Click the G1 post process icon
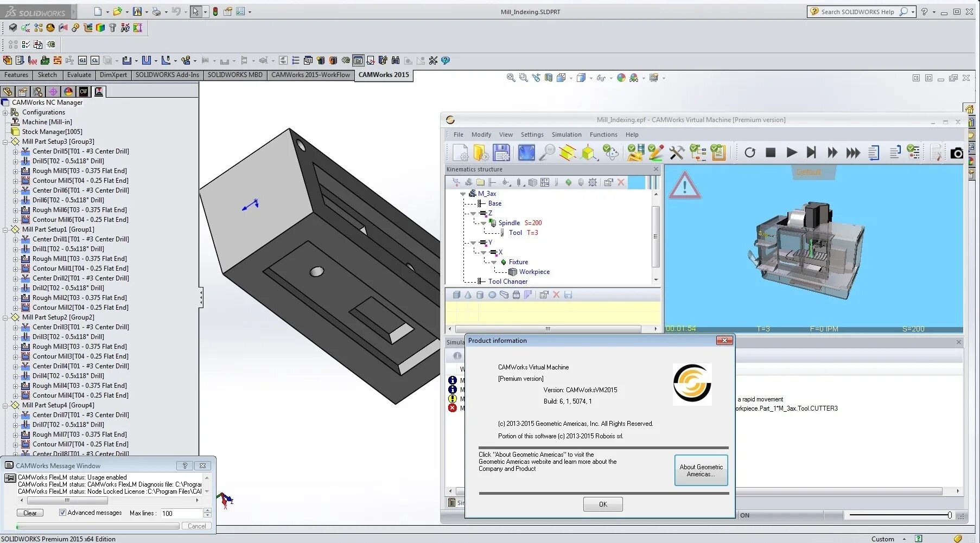This screenshot has height=543, width=980. (x=82, y=60)
